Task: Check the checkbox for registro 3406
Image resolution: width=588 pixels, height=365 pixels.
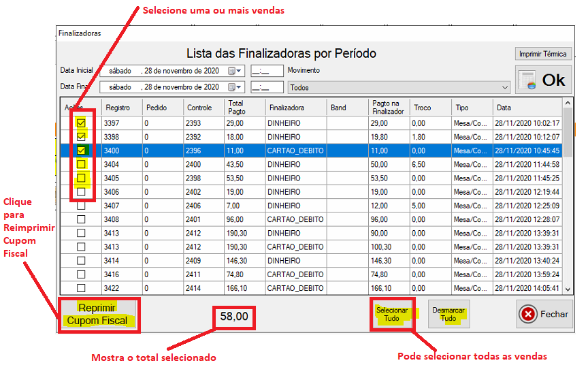Action: (x=81, y=191)
